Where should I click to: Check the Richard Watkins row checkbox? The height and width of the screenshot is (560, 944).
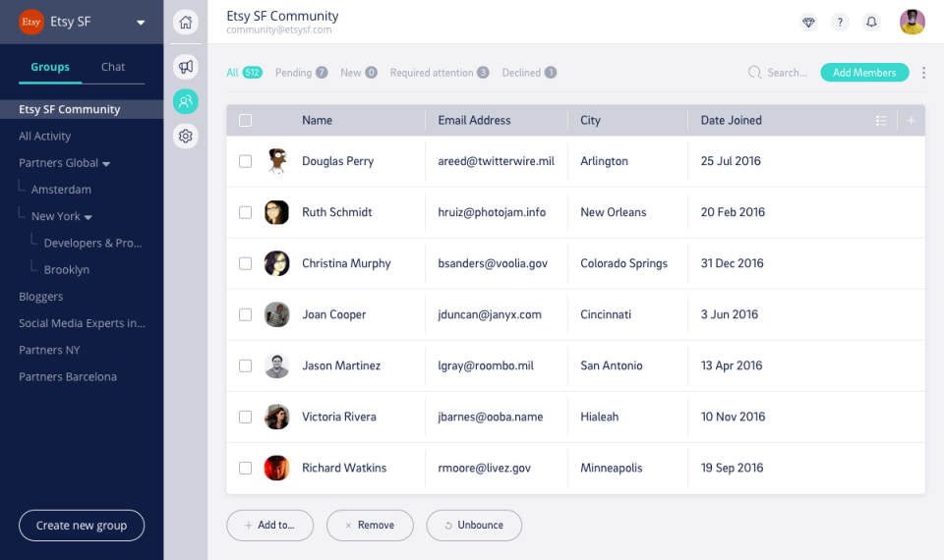click(x=245, y=468)
